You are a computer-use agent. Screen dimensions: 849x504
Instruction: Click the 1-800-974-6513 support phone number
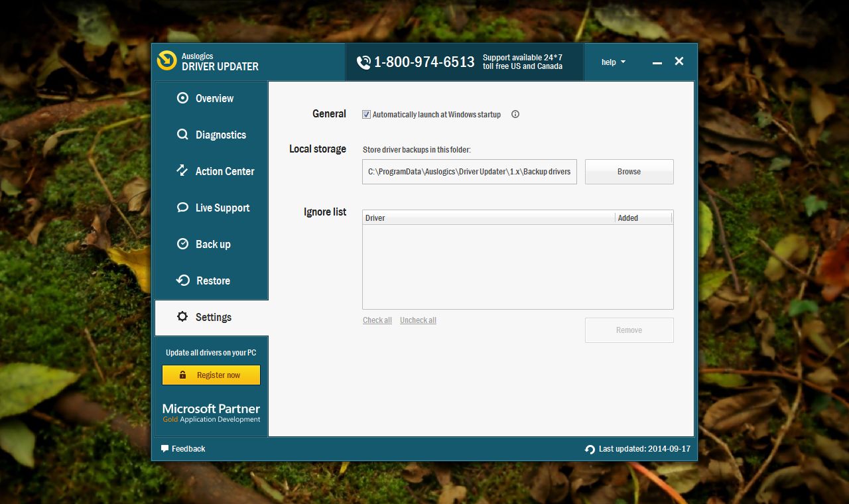click(x=424, y=62)
